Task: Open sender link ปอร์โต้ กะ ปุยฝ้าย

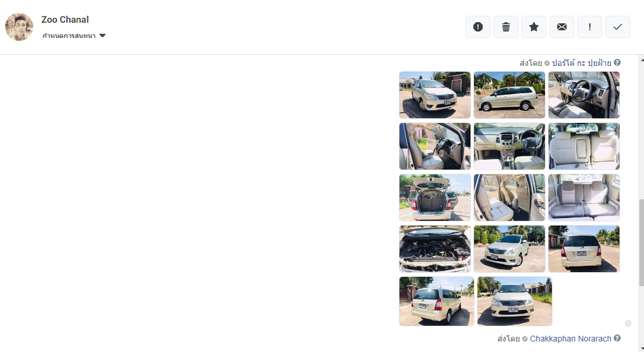Action: pyautogui.click(x=581, y=63)
